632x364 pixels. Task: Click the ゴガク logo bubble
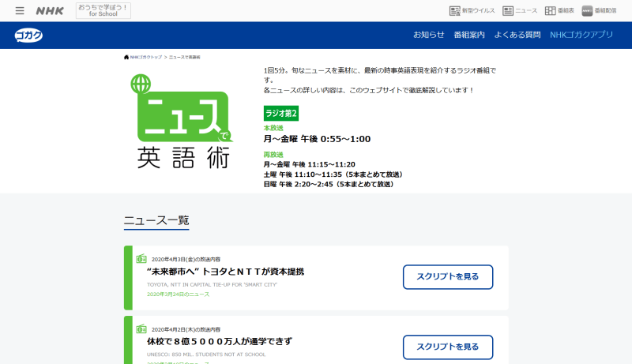pos(28,36)
